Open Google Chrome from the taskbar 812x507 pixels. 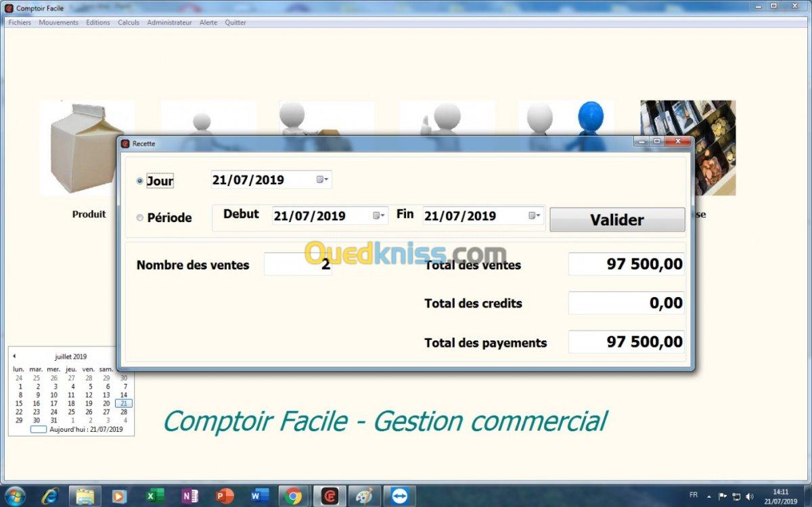click(x=294, y=496)
